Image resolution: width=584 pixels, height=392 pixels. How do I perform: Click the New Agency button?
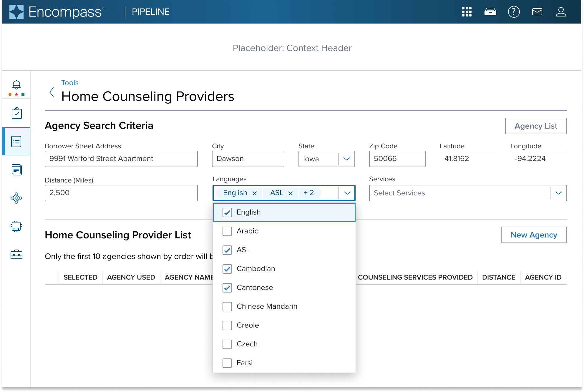534,235
